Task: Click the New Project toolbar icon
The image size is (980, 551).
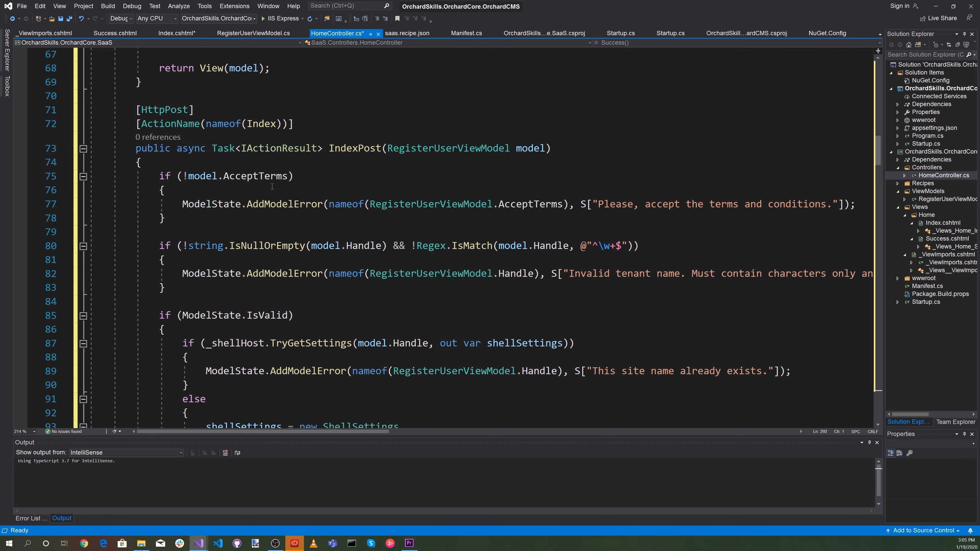Action: click(x=38, y=19)
